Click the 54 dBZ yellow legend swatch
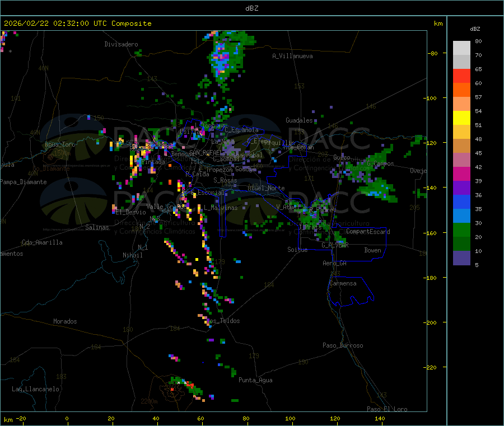Image resolution: width=504 pixels, height=426 pixels. (x=461, y=118)
